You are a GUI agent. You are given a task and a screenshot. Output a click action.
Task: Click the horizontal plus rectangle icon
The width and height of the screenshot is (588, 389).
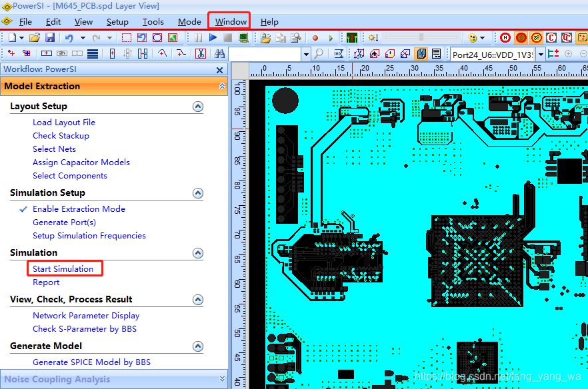click(47, 53)
